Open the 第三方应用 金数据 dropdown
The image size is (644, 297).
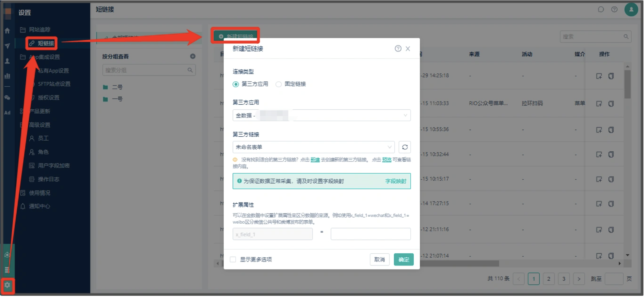tap(321, 115)
